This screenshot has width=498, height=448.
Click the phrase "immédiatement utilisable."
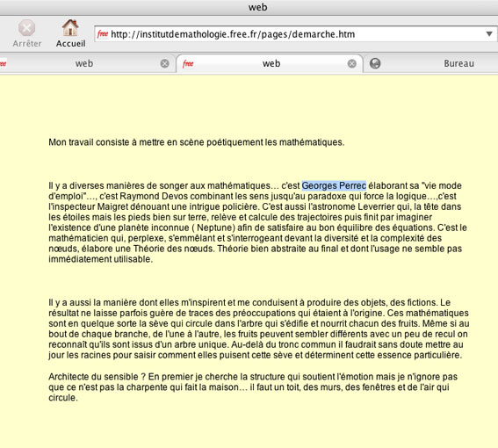pyautogui.click(x=101, y=259)
